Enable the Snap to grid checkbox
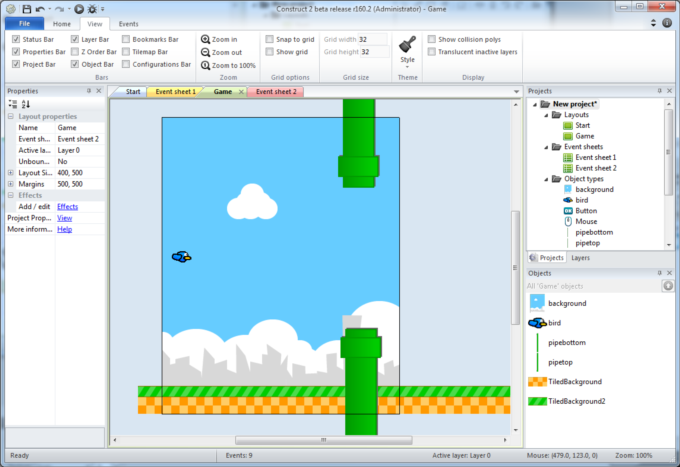Screen dimensions: 680x467 269,39
